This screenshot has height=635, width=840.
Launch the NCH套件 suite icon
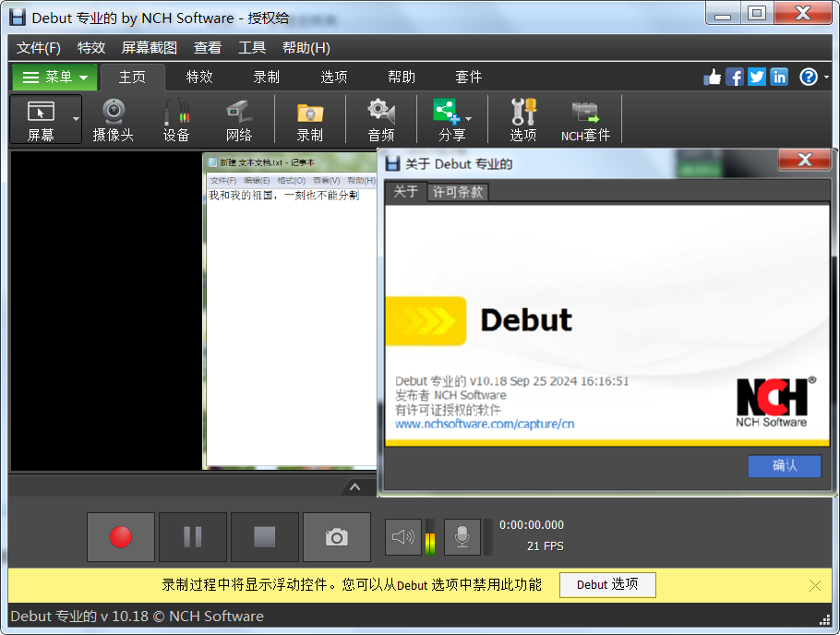pyautogui.click(x=584, y=118)
